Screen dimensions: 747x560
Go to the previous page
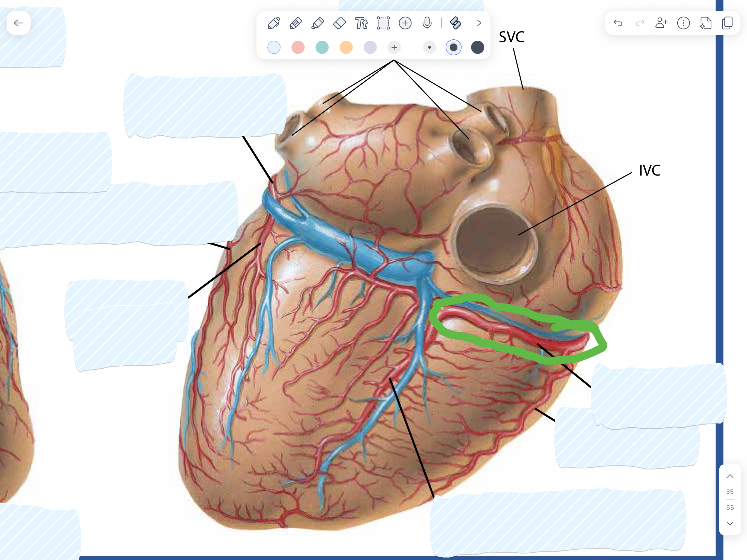click(x=730, y=476)
